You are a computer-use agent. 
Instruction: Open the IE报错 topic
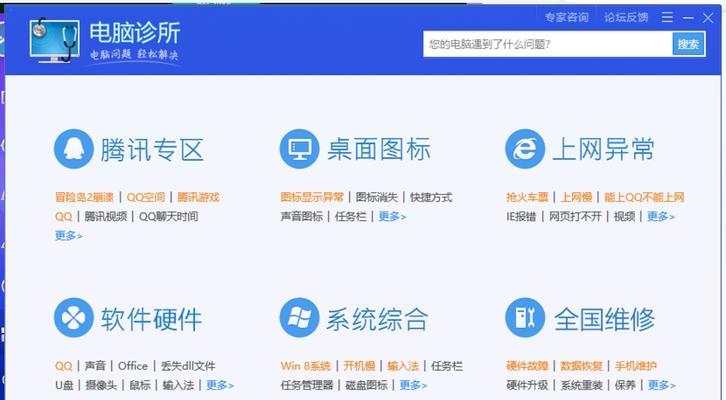(521, 216)
